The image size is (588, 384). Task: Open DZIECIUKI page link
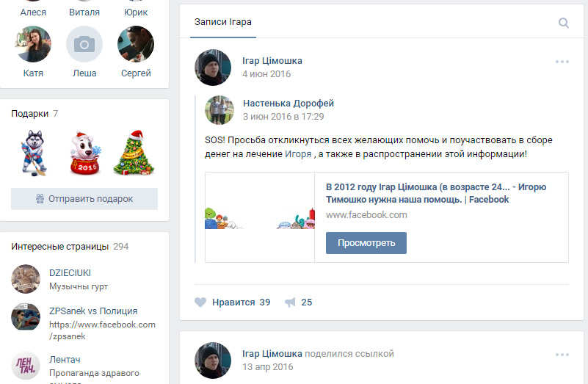(70, 273)
